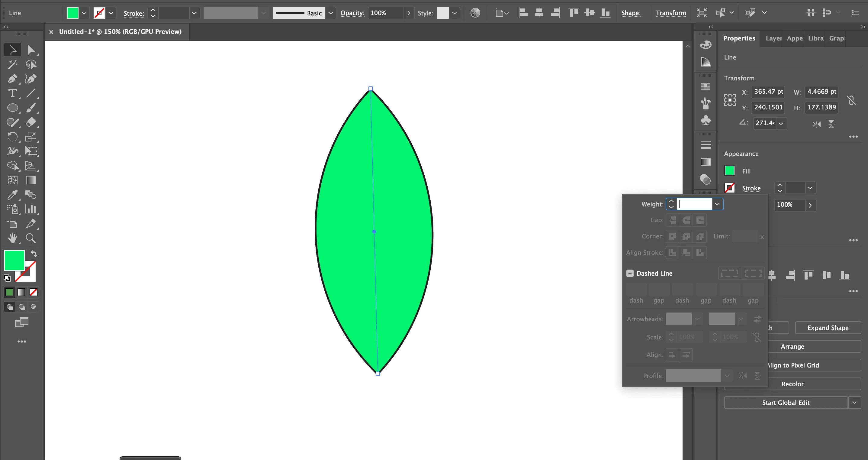Pick the Eyedropper tool

click(12, 195)
